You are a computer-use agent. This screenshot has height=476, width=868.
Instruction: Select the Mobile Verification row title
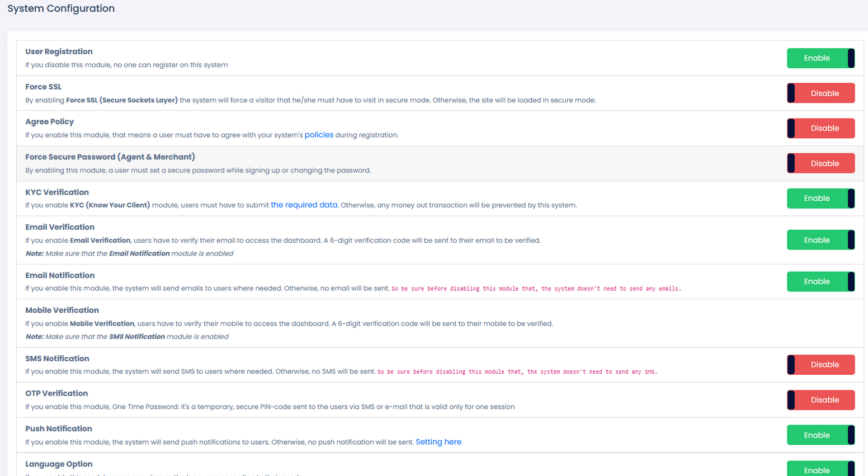[x=62, y=310]
